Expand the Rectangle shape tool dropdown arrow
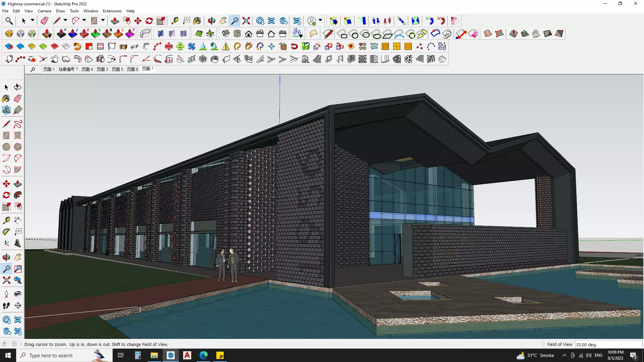The image size is (644, 362). pyautogui.click(x=103, y=20)
